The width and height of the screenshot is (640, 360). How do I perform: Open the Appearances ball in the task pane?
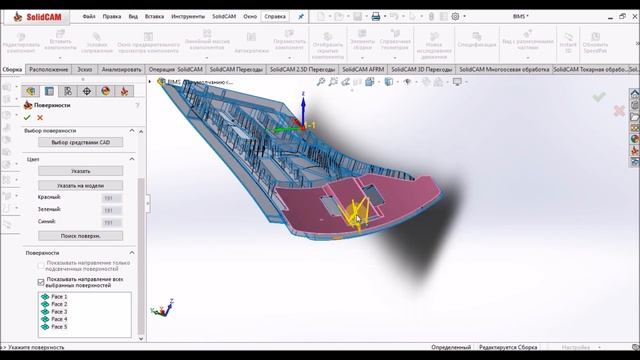(x=634, y=139)
